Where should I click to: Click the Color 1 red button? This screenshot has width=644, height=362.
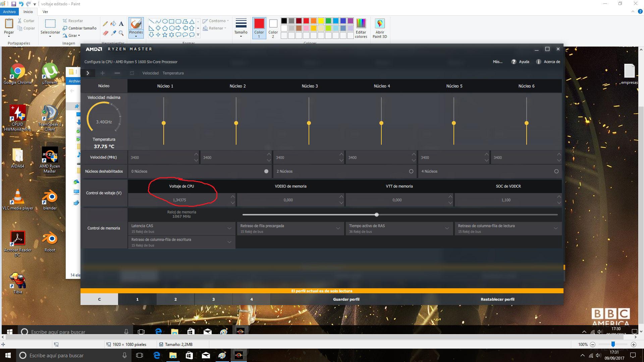tap(259, 28)
